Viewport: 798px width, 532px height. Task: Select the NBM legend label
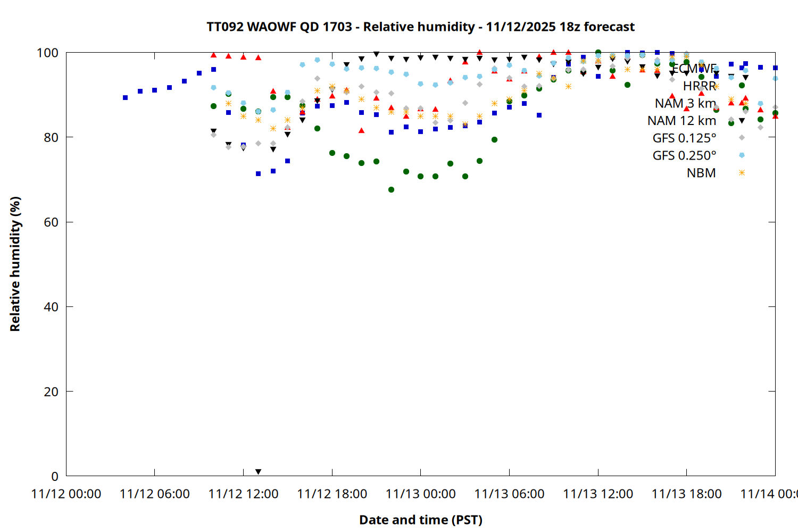(x=701, y=173)
